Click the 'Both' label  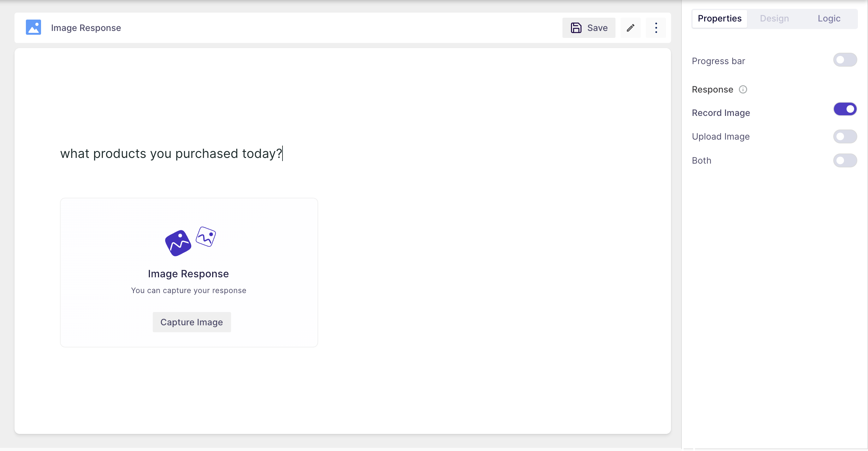701,160
